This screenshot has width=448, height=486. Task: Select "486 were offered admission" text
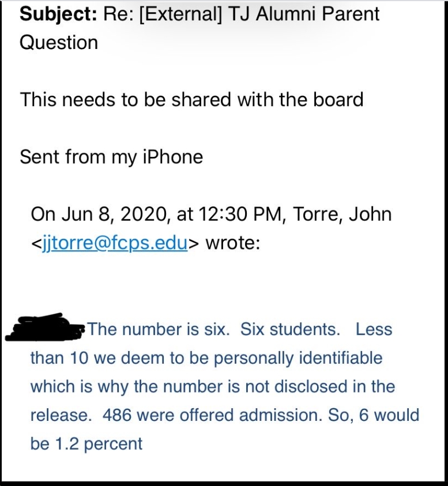pos(210,415)
